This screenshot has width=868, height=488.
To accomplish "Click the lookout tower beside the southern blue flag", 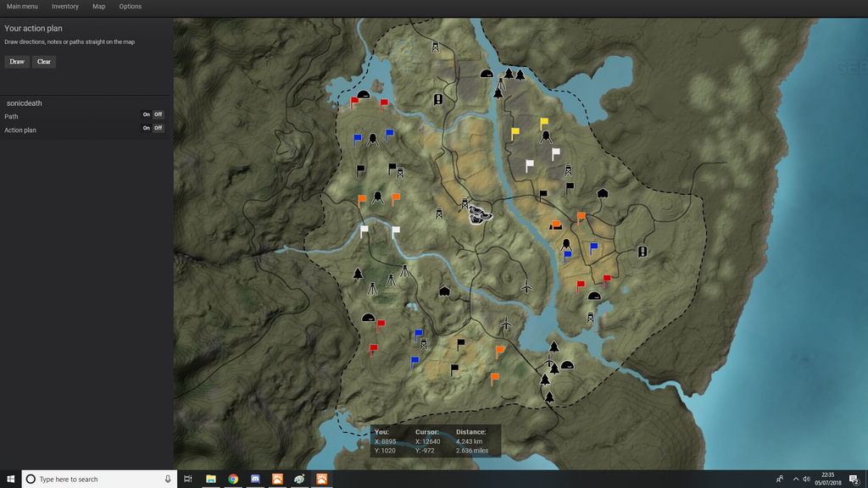I will (x=424, y=344).
